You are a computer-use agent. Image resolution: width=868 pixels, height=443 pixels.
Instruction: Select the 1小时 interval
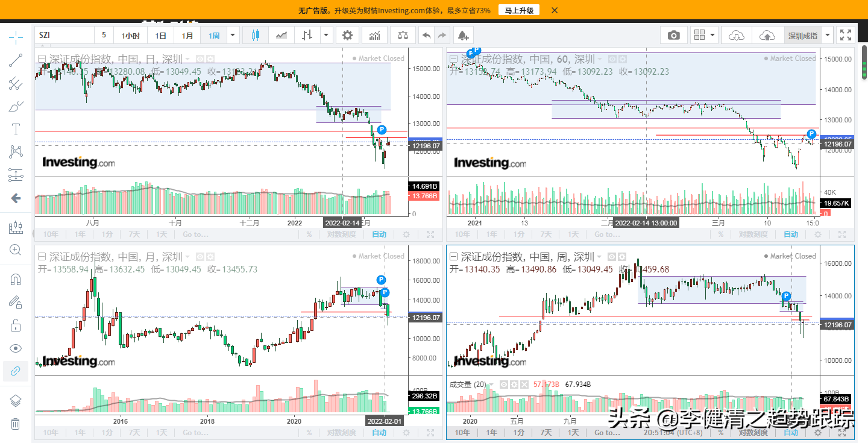(130, 36)
